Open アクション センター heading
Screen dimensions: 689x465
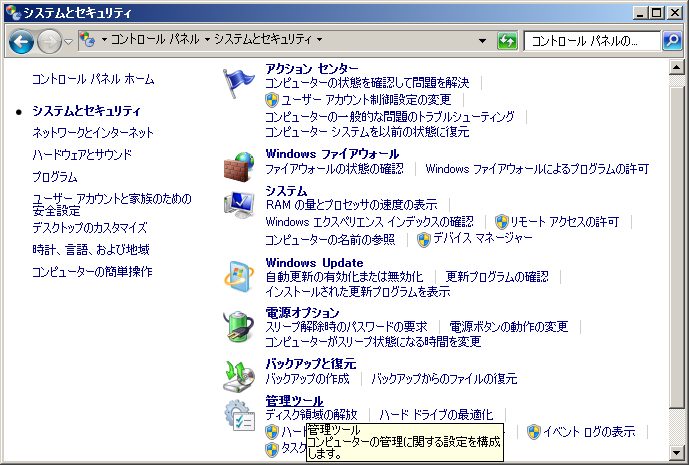click(312, 69)
